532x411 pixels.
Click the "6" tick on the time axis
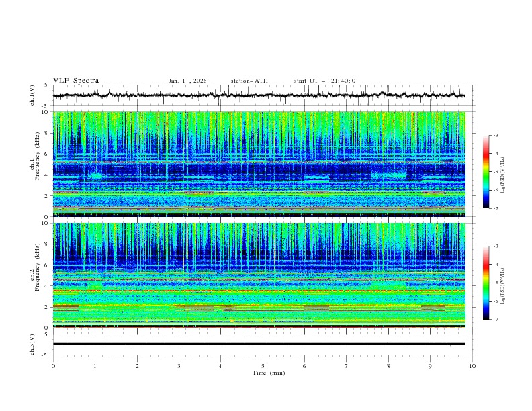click(304, 366)
